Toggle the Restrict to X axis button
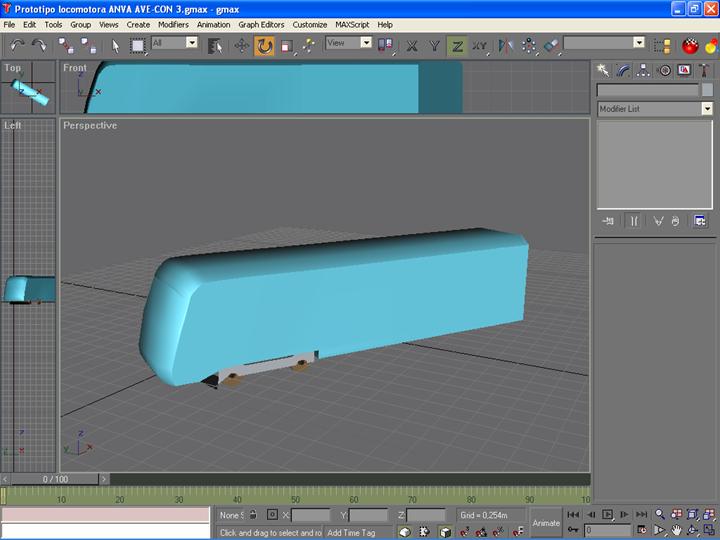The width and height of the screenshot is (720, 540). point(412,45)
